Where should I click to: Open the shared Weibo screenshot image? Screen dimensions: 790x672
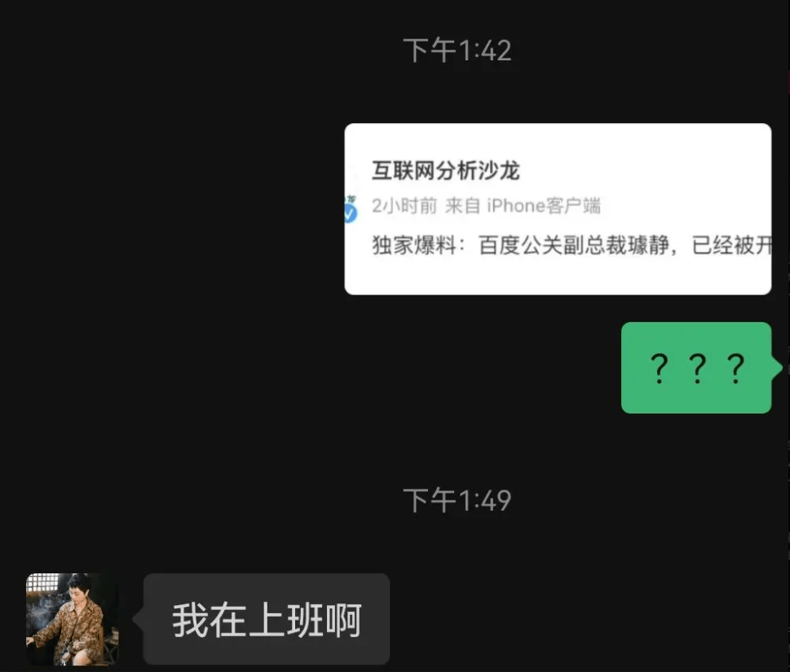coord(558,209)
